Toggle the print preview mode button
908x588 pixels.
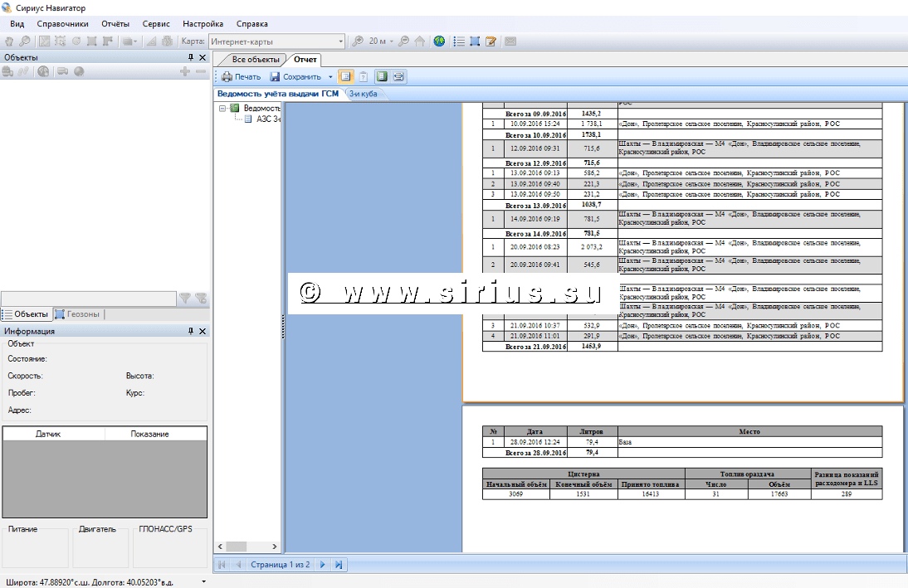398,76
